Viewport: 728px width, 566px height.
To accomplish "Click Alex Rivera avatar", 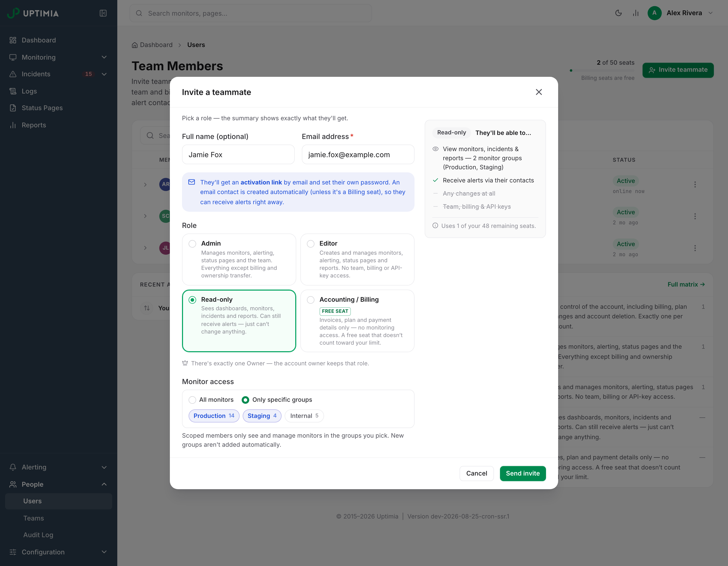I will coord(654,13).
